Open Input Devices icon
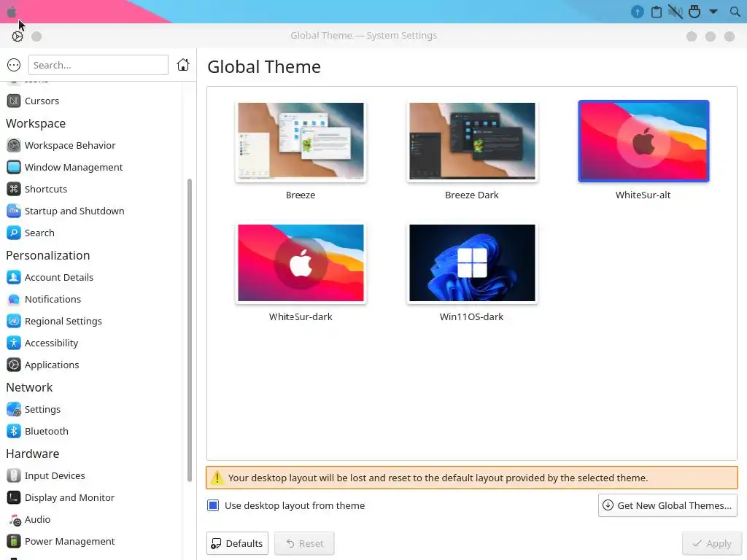The width and height of the screenshot is (747, 560). tap(14, 475)
